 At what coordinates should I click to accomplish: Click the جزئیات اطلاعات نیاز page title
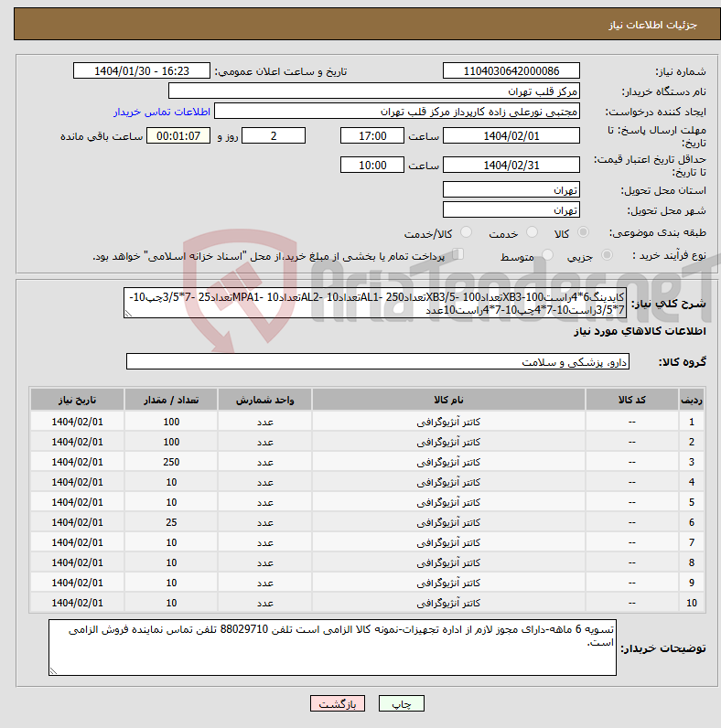tap(652, 25)
